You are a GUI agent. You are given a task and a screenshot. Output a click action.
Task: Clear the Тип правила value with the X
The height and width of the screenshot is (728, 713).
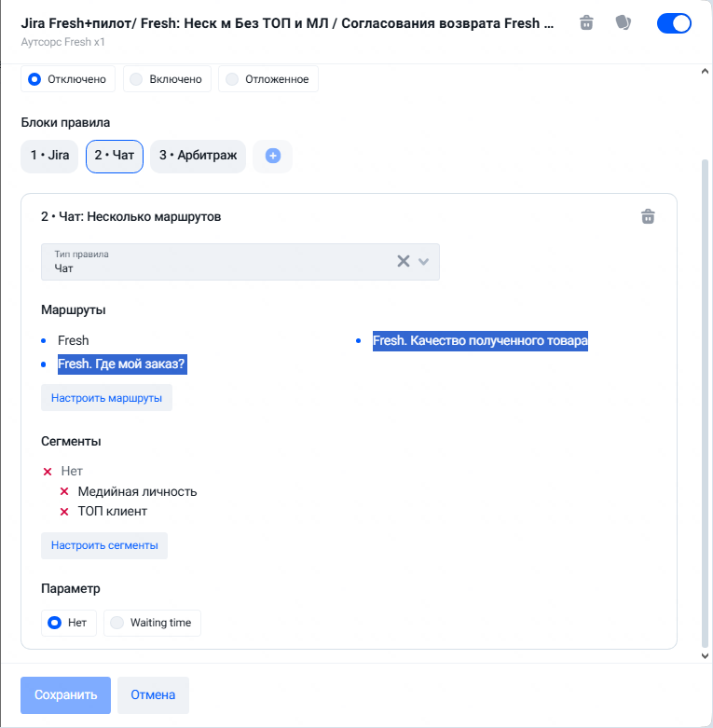click(x=404, y=261)
